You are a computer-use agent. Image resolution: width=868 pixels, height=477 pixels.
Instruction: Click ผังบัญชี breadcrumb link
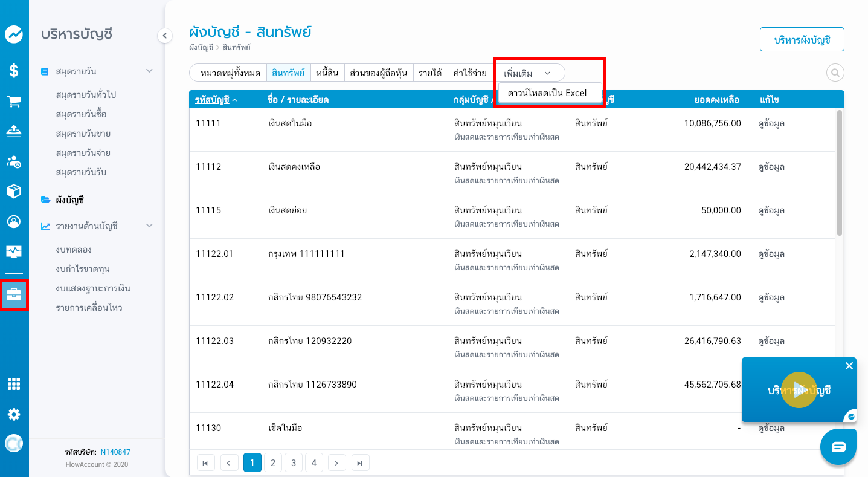[201, 47]
